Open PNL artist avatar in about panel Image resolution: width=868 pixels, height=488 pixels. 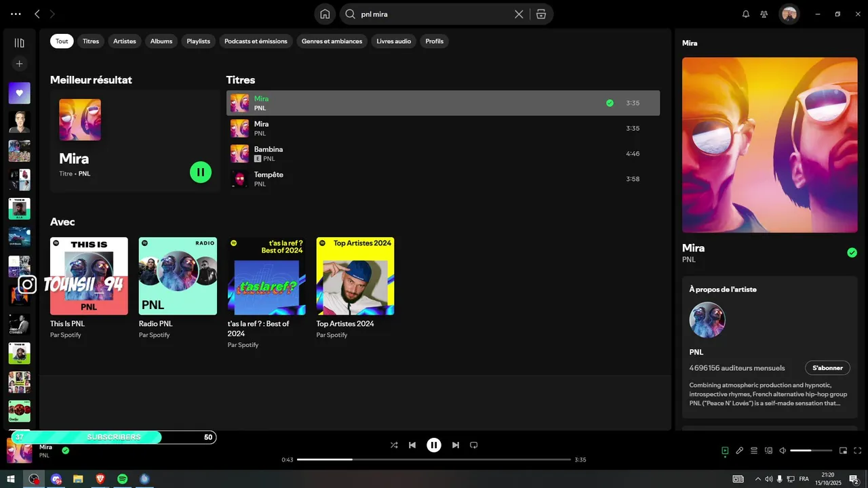click(x=707, y=320)
